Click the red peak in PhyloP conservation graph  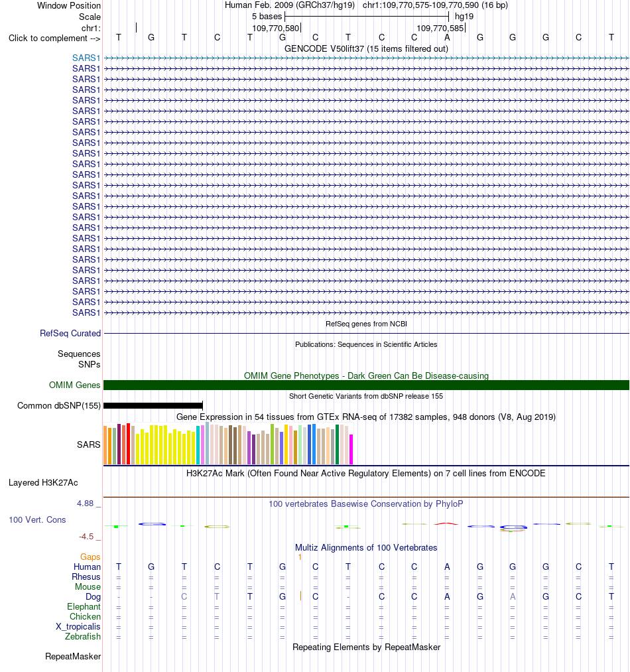446,523
